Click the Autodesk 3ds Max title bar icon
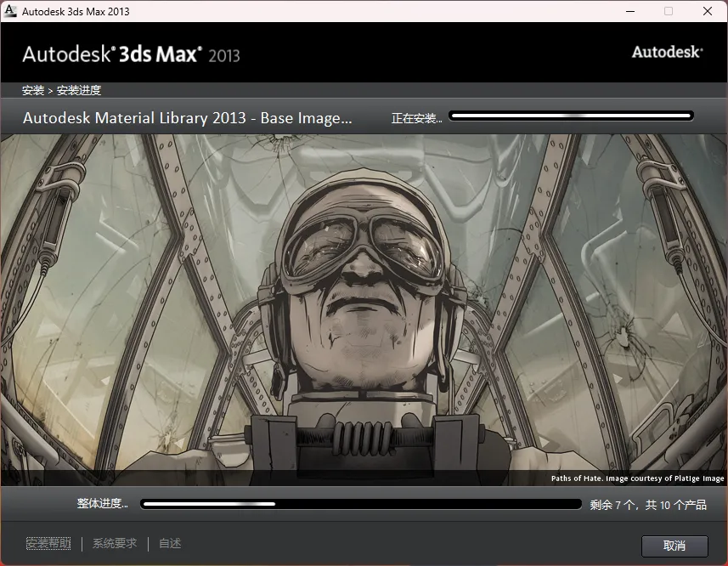This screenshot has height=566, width=728. (x=10, y=11)
